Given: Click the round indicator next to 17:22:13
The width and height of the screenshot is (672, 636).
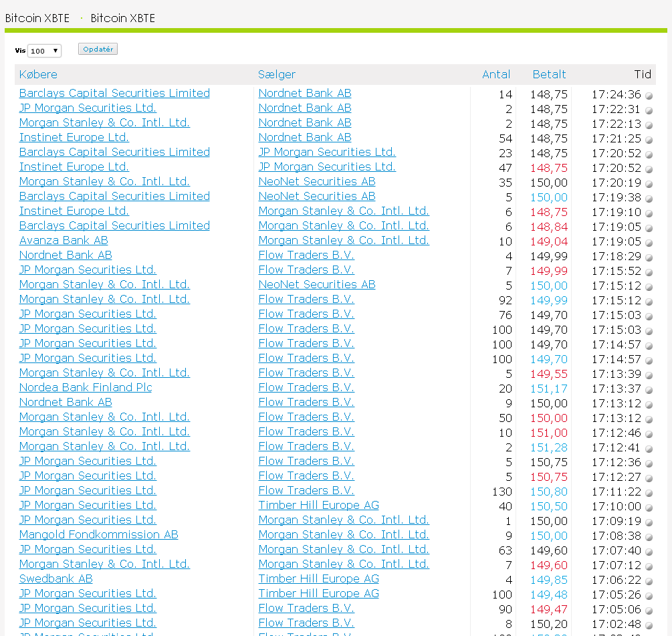Looking at the screenshot, I should point(649,125).
